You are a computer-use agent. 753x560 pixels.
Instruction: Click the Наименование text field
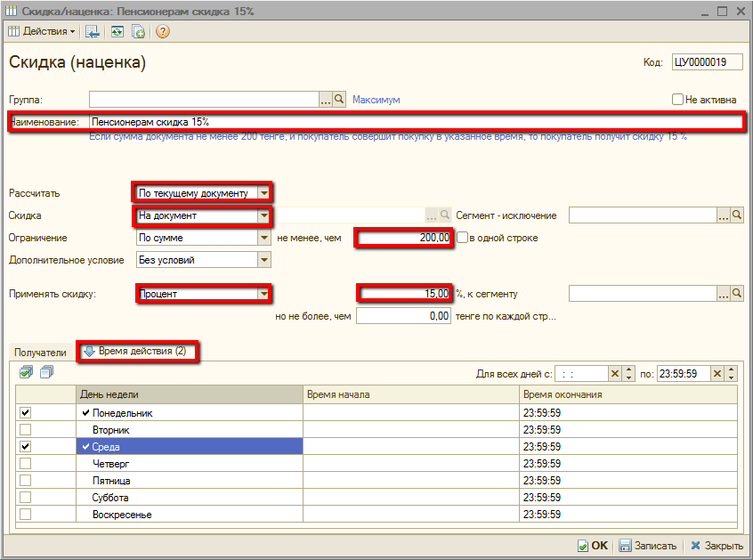click(409, 122)
